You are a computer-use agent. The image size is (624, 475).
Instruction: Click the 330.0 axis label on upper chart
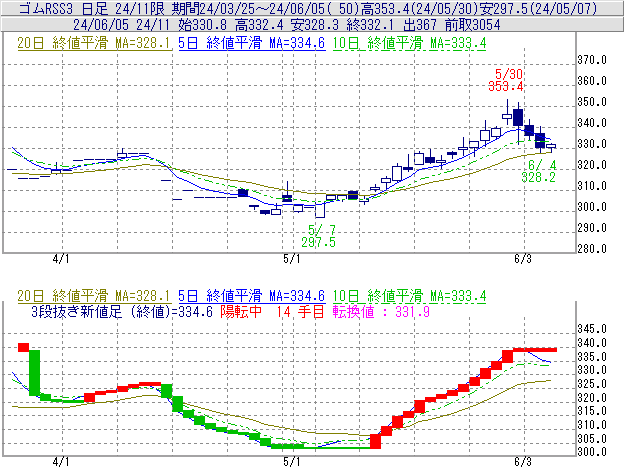coord(592,144)
